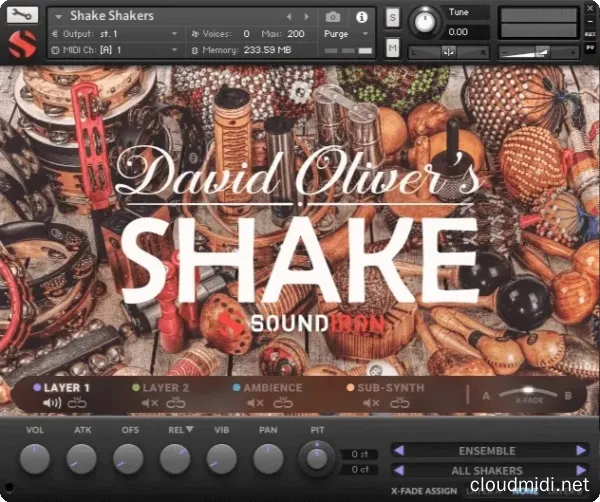Viewport: 600px width, 502px height.
Task: Toggle the Solo (S) button
Action: pos(392,17)
